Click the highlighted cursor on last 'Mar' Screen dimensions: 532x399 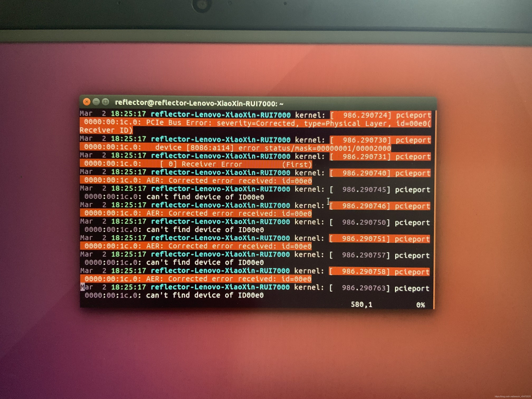coord(82,287)
